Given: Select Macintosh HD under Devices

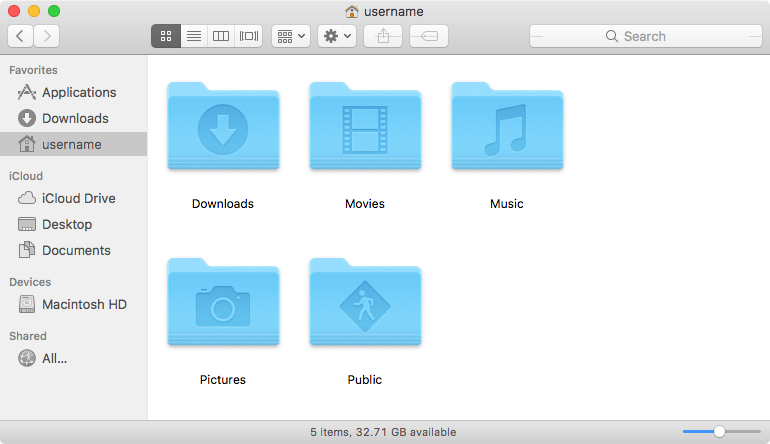Looking at the screenshot, I should click(84, 304).
